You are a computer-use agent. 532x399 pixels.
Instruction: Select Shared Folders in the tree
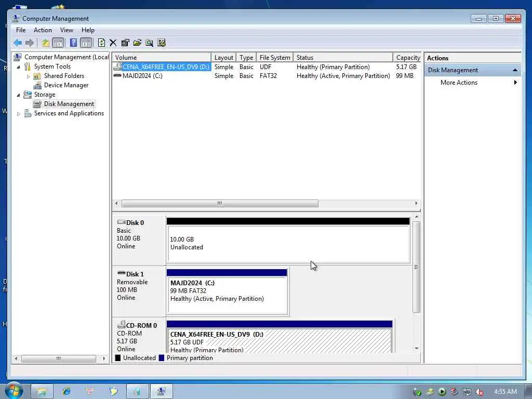click(64, 76)
